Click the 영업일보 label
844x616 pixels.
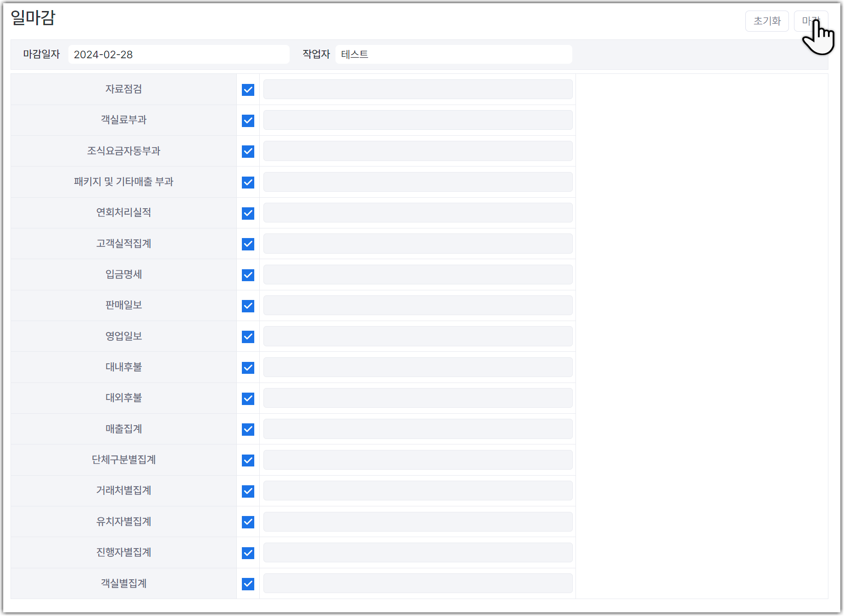point(124,336)
